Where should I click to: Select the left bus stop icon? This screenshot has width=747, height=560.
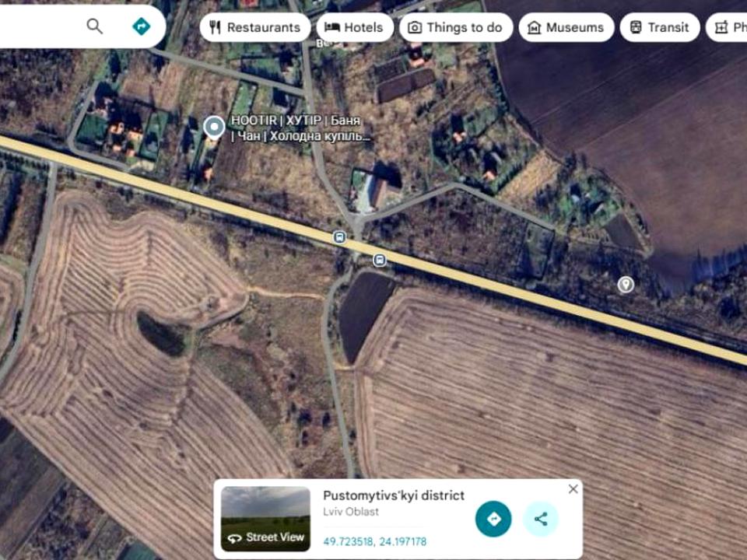[x=339, y=237]
